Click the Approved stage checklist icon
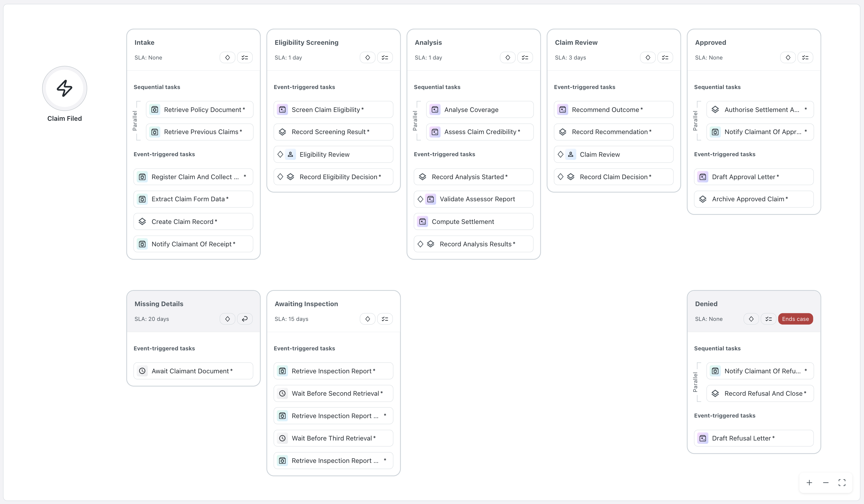The height and width of the screenshot is (504, 864). click(x=806, y=58)
